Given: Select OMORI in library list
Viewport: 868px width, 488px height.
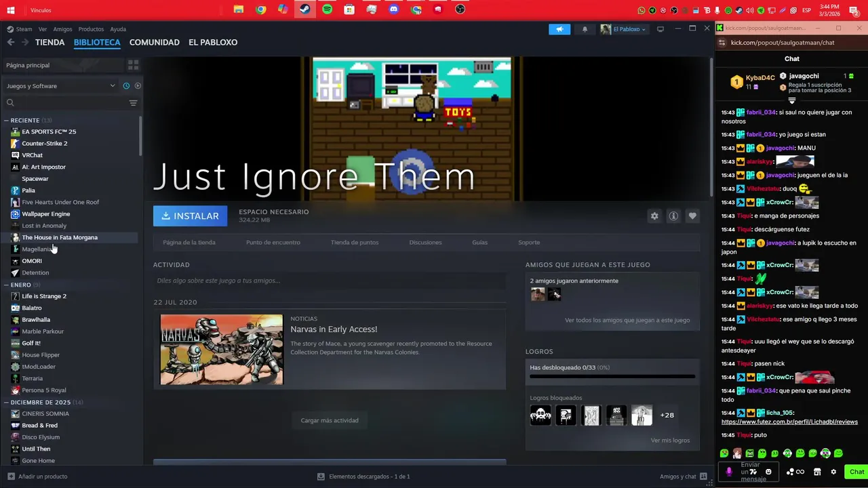Looking at the screenshot, I should [x=32, y=261].
